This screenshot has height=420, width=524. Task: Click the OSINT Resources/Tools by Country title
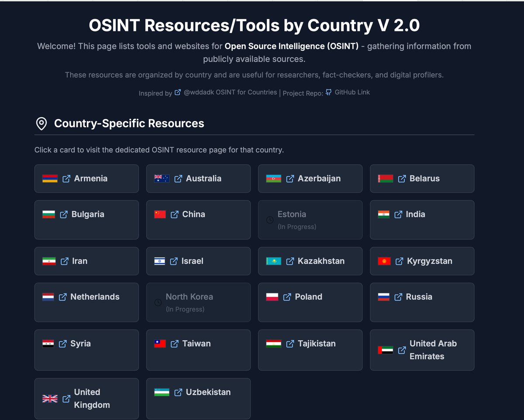coord(254,25)
